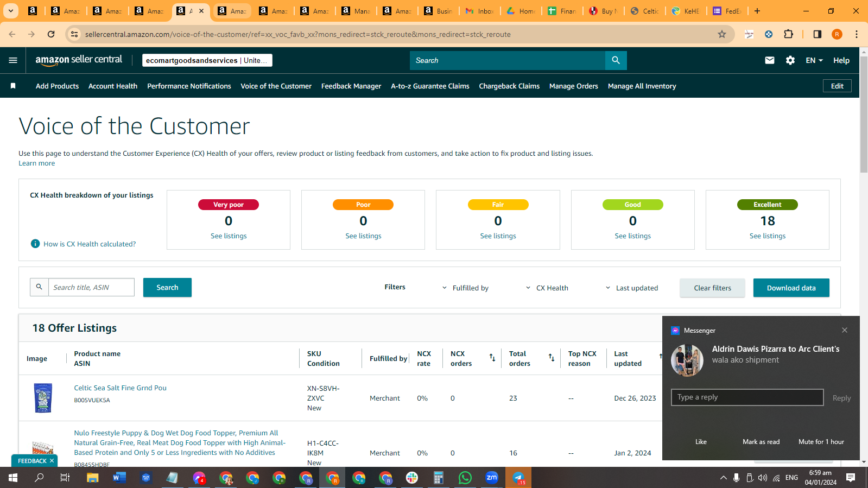Open Word from taskbar
The width and height of the screenshot is (868, 488).
pos(119,478)
